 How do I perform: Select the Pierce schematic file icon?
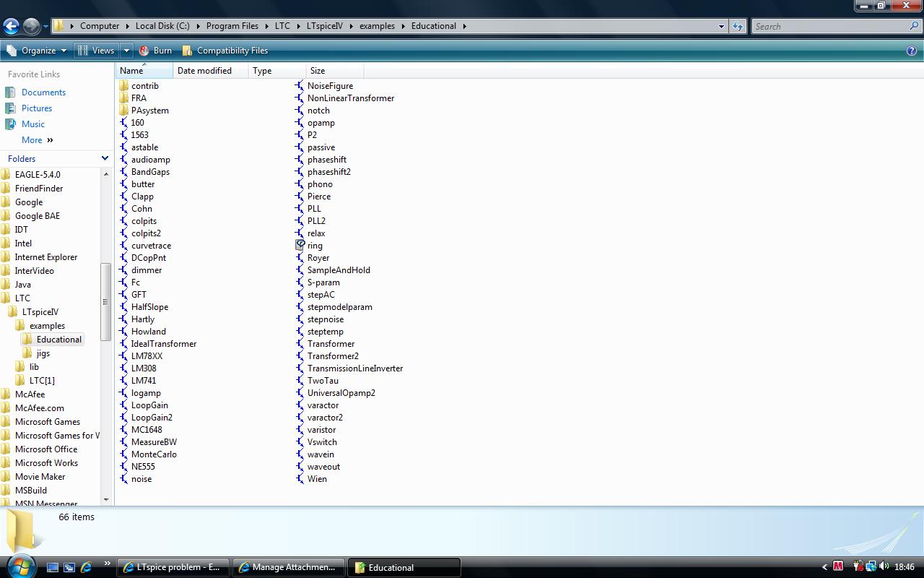coord(300,197)
